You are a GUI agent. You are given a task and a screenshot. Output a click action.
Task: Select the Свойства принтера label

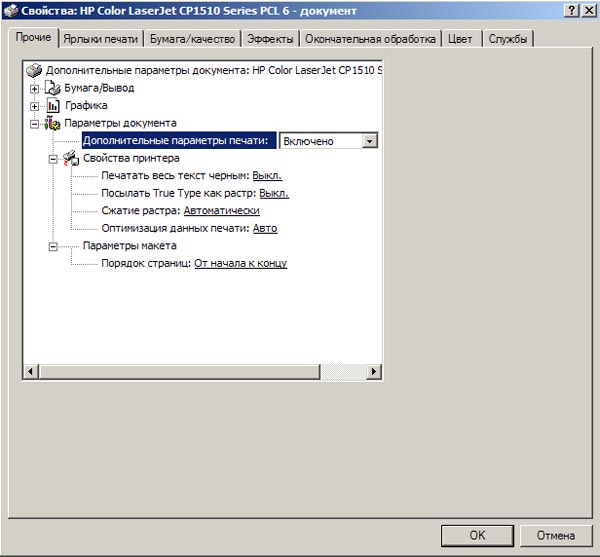[131, 158]
